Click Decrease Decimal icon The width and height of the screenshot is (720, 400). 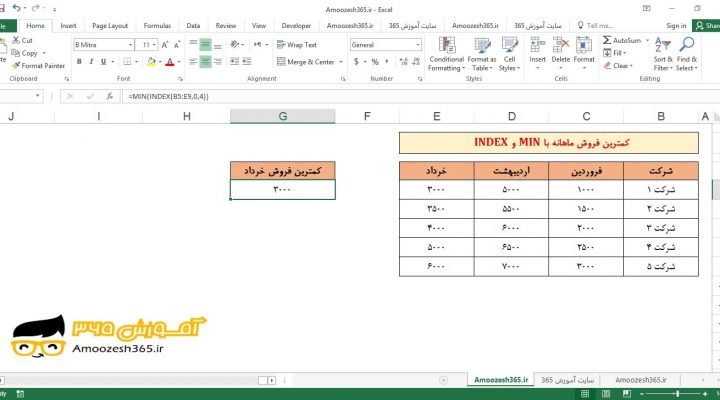tap(416, 62)
